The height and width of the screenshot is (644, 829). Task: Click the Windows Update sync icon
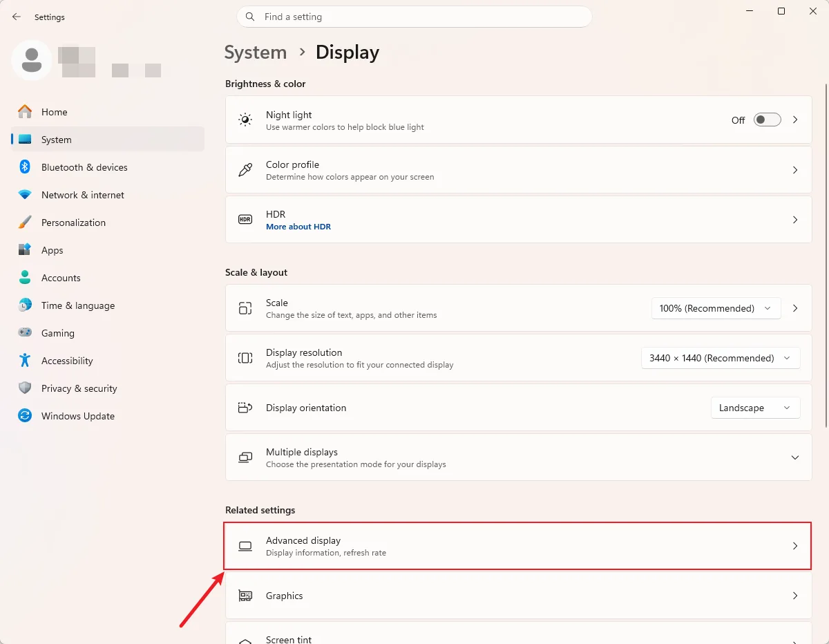[x=25, y=416]
